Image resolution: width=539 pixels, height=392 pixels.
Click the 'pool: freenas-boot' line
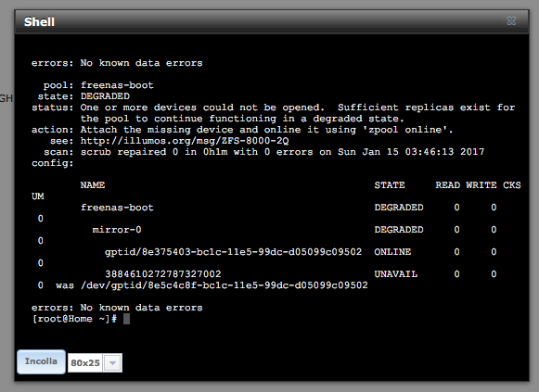tap(98, 85)
